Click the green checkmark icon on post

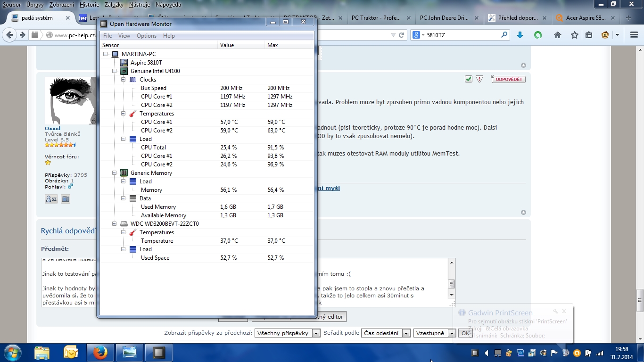click(x=468, y=79)
